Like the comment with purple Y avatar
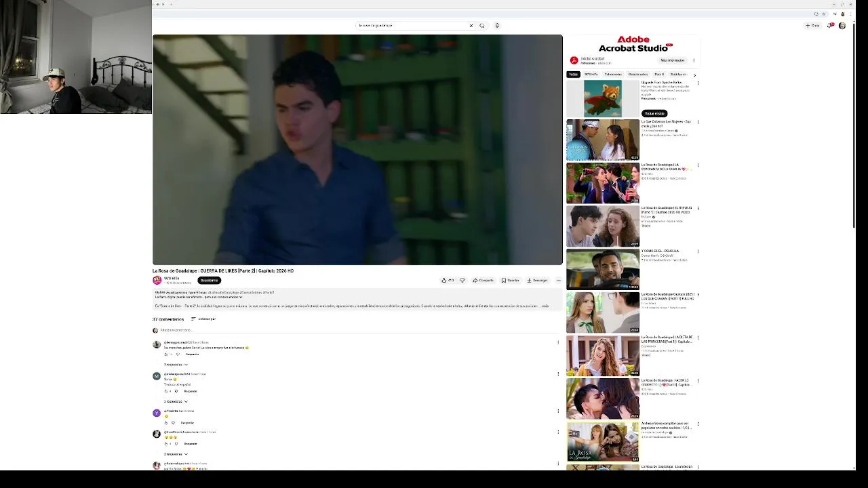 pyautogui.click(x=165, y=422)
